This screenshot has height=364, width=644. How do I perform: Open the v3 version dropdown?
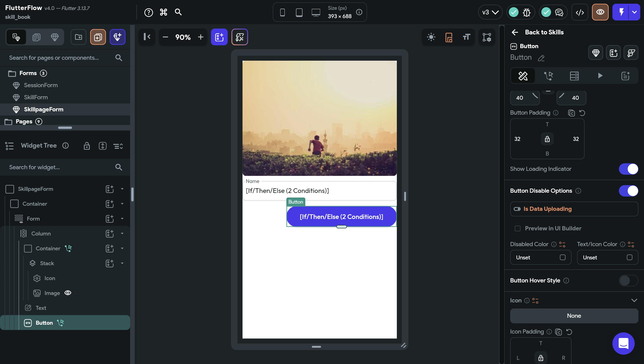[490, 12]
